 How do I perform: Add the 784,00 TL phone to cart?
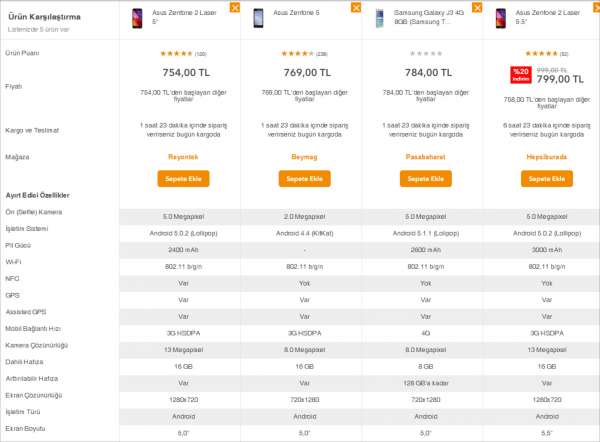[x=426, y=179]
